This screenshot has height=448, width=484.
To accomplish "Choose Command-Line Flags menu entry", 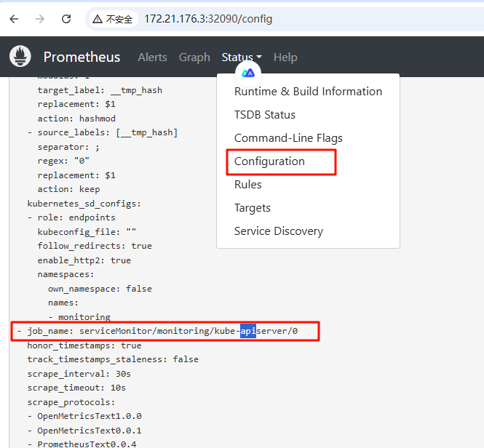I will point(288,138).
